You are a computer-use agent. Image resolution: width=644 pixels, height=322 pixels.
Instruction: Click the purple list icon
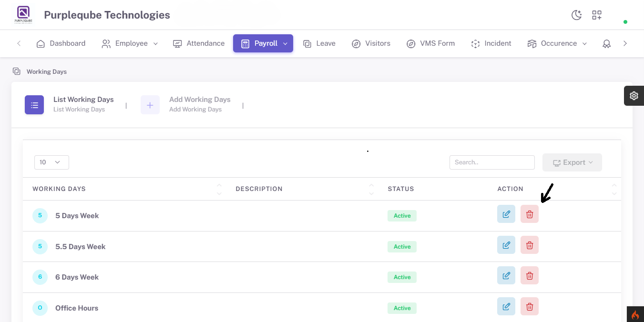pos(34,105)
